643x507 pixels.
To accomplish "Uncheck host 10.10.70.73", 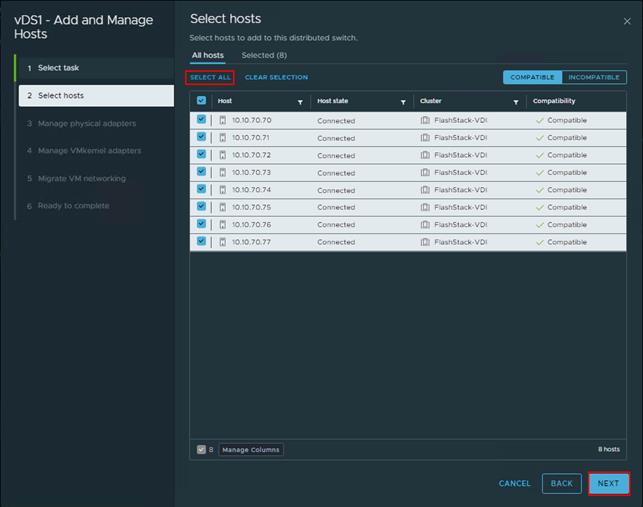I will pos(201,171).
